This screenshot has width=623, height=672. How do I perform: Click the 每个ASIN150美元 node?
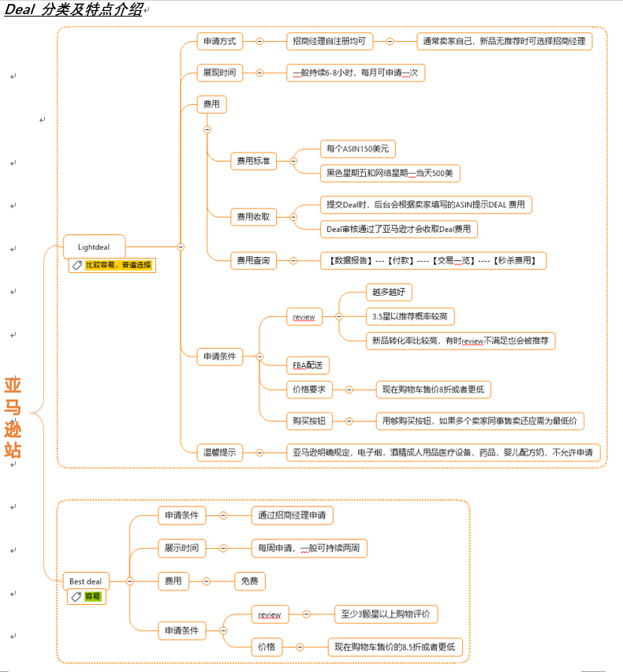(x=358, y=149)
